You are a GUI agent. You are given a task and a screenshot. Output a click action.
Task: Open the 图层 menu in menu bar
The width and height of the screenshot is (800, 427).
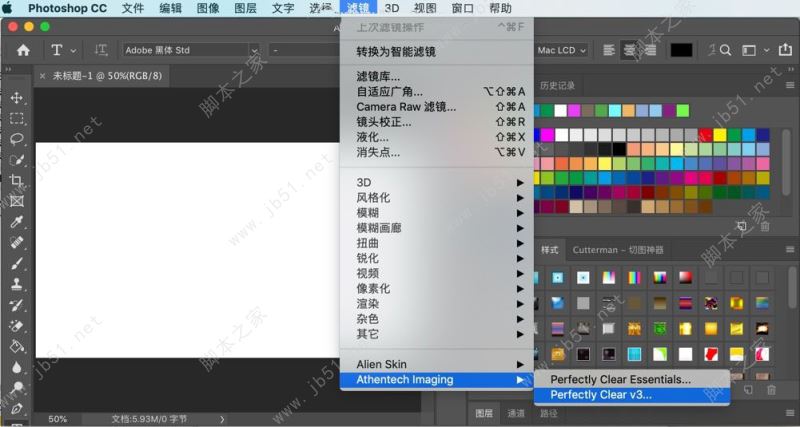tap(245, 8)
